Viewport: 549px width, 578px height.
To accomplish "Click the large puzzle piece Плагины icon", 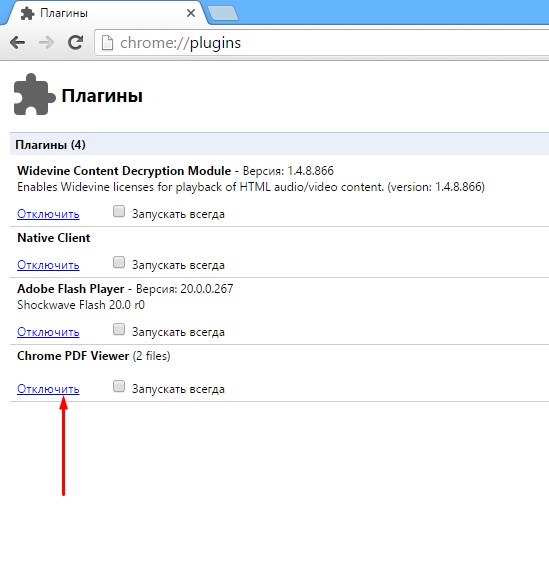I will [x=34, y=94].
